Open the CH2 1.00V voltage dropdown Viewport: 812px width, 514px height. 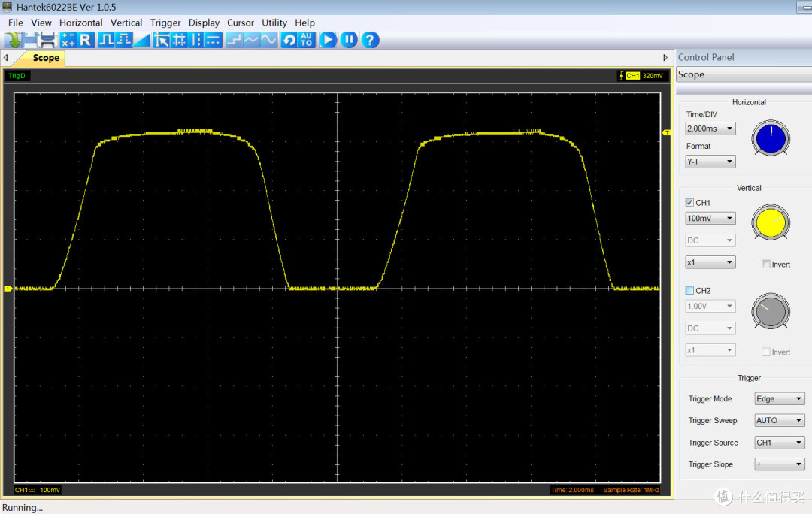pos(710,307)
